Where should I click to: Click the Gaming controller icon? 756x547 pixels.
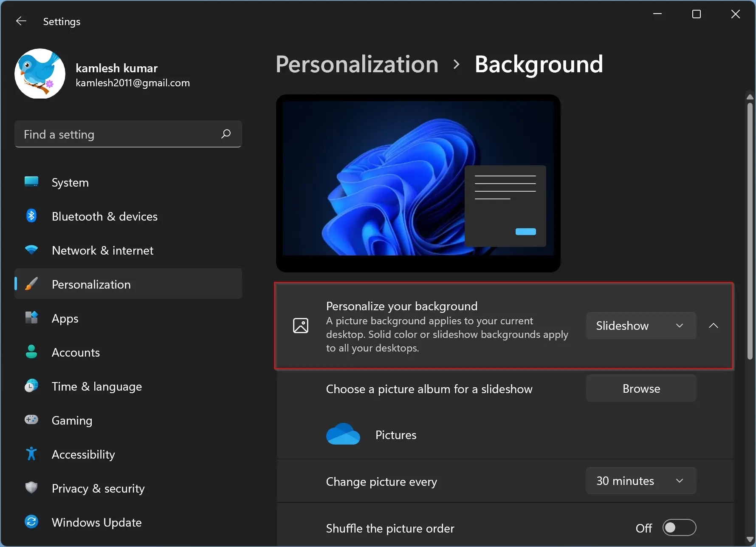31,420
